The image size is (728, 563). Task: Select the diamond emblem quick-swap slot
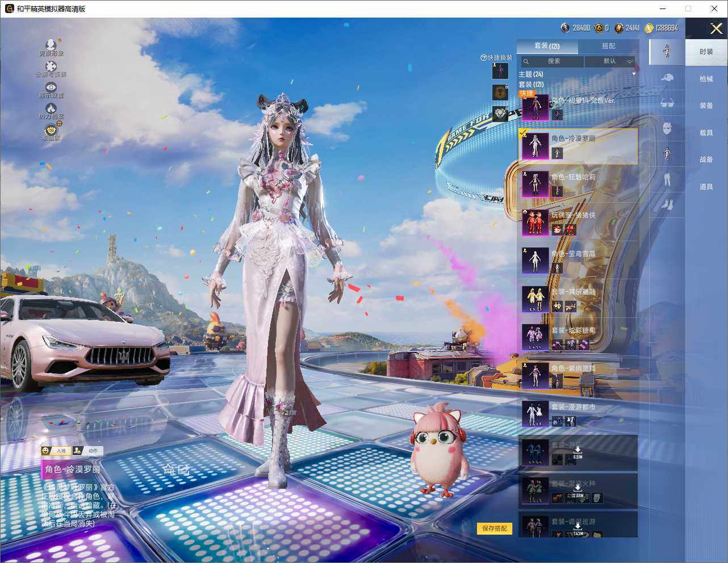[500, 114]
